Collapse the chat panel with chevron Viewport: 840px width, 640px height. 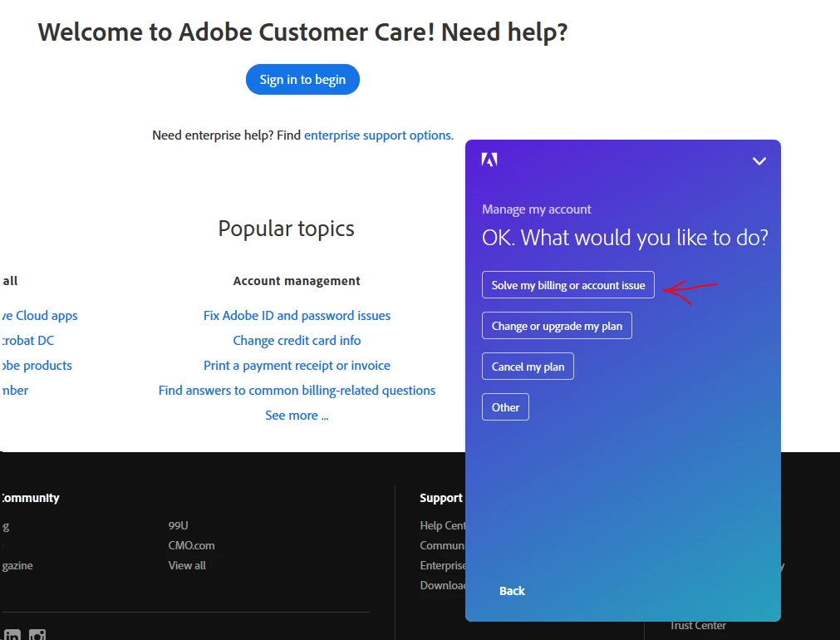(759, 160)
